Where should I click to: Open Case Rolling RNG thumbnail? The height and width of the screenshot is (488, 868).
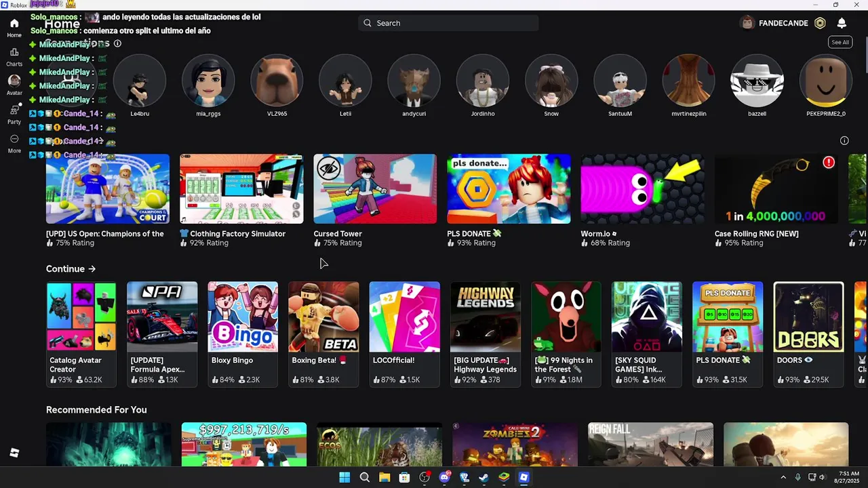tap(776, 188)
